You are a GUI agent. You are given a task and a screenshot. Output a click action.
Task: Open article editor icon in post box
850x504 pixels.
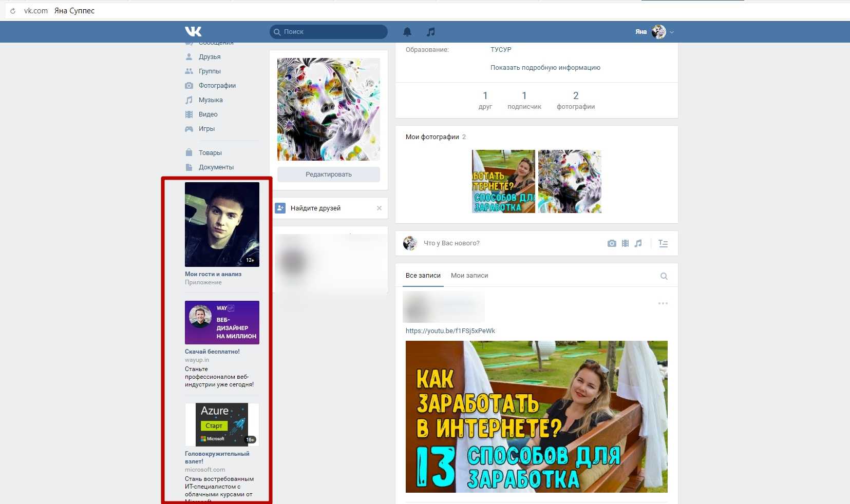663,244
